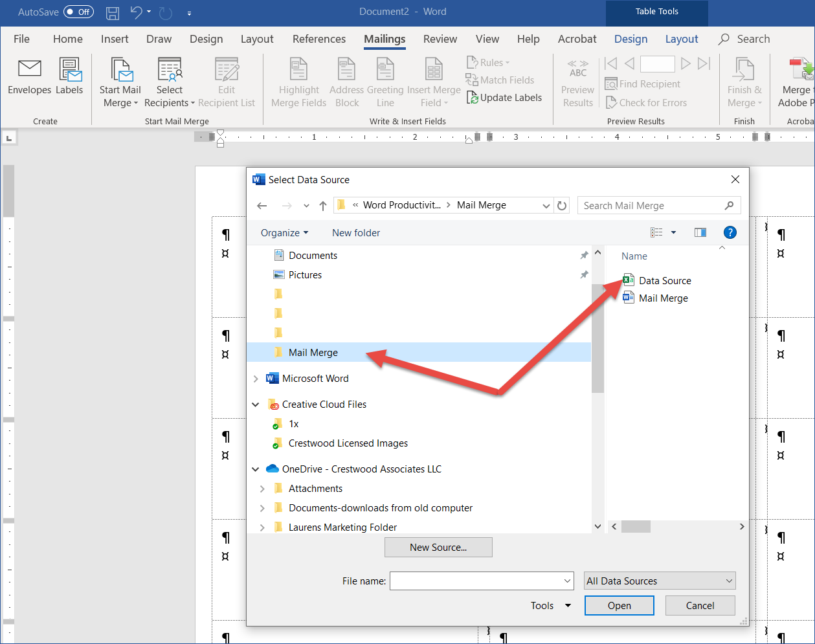Collapse the OneDrive - Crestwood Associates node
This screenshot has width=815, height=644.
[256, 469]
